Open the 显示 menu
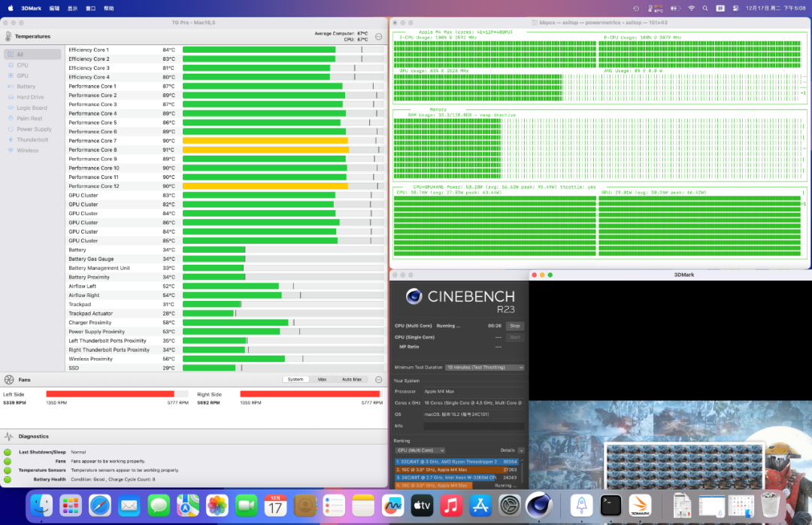 [72, 8]
